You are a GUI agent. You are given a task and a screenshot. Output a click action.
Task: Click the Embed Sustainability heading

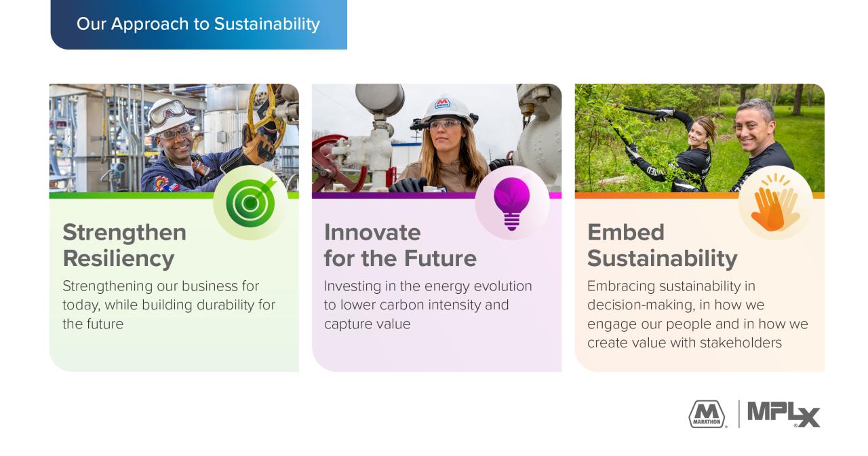(663, 245)
